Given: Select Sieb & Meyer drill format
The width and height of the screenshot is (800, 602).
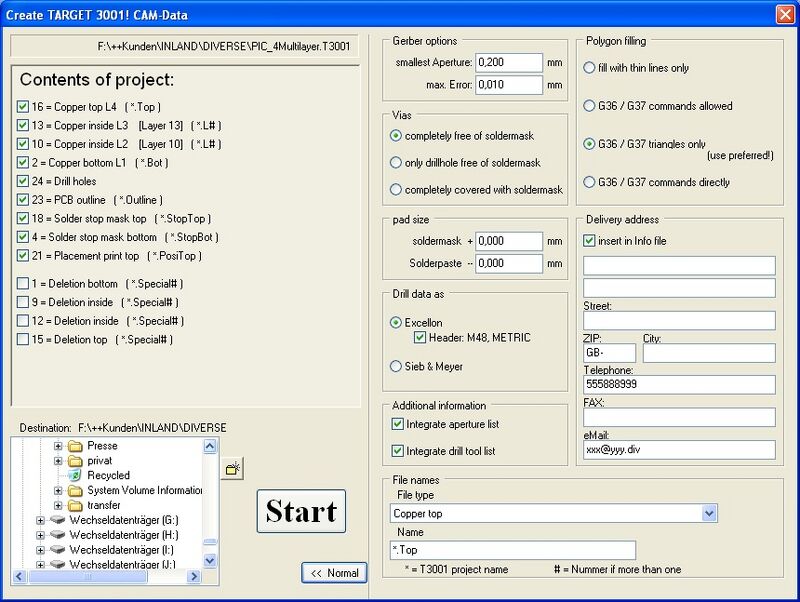Looking at the screenshot, I should coord(395,366).
